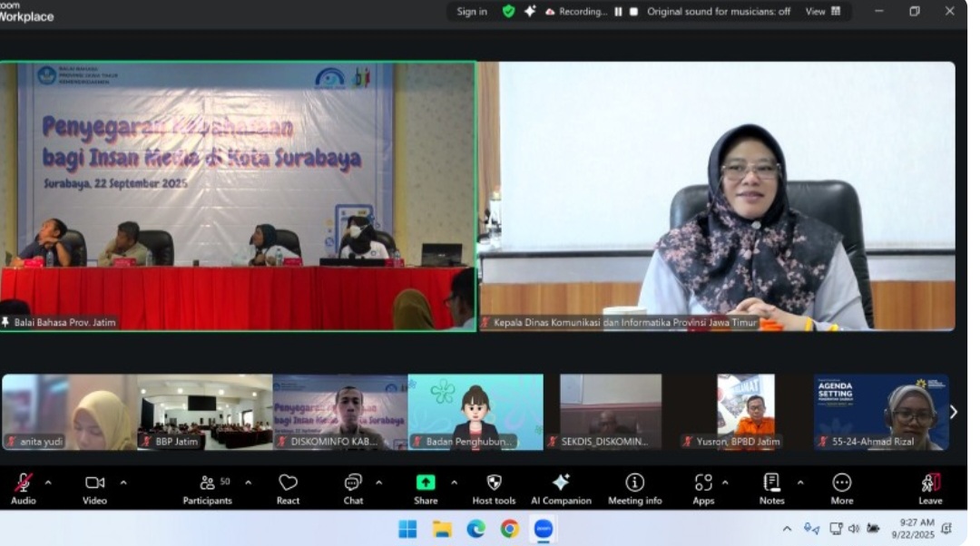Expand the Chat options arrow
980x546 pixels.
point(378,483)
